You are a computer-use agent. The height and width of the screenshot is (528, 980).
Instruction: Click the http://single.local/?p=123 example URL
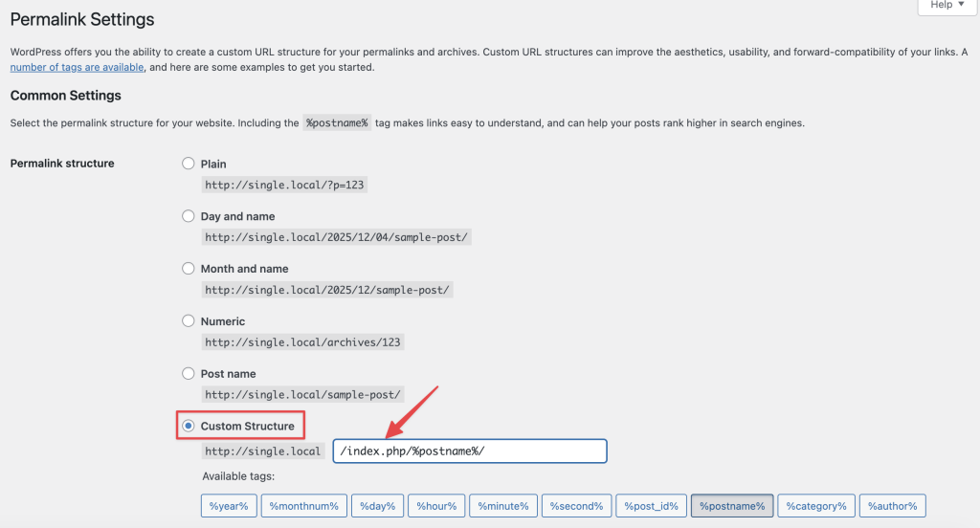284,185
